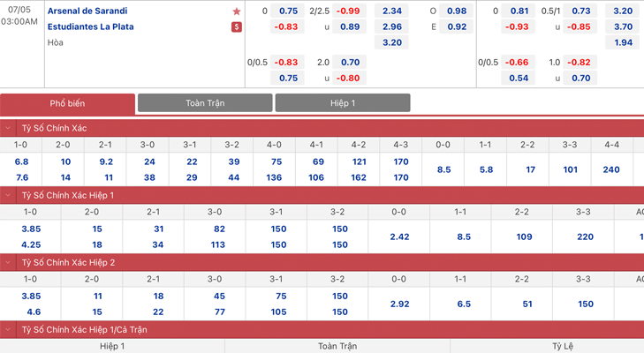Select first-half handicap odds 0.54

point(519,78)
